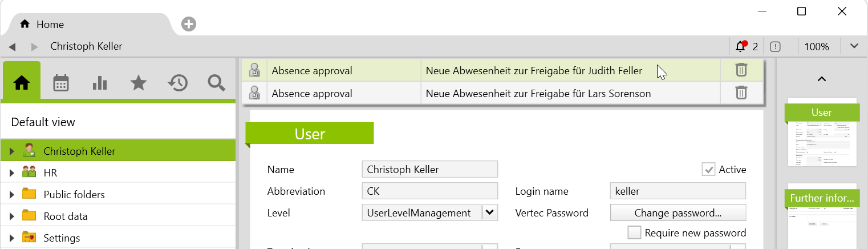Viewport: 868px width, 249px height.
Task: Open recent history clock icon
Action: click(x=177, y=83)
